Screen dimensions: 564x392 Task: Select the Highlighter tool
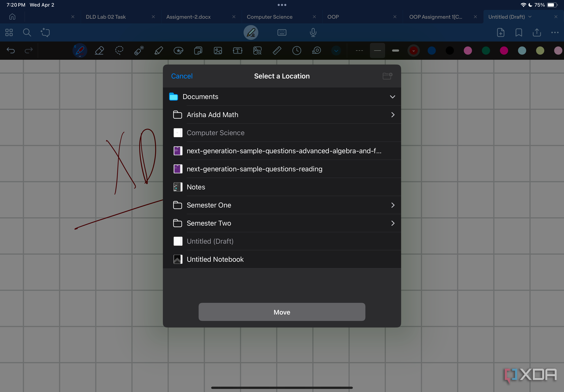click(x=159, y=51)
